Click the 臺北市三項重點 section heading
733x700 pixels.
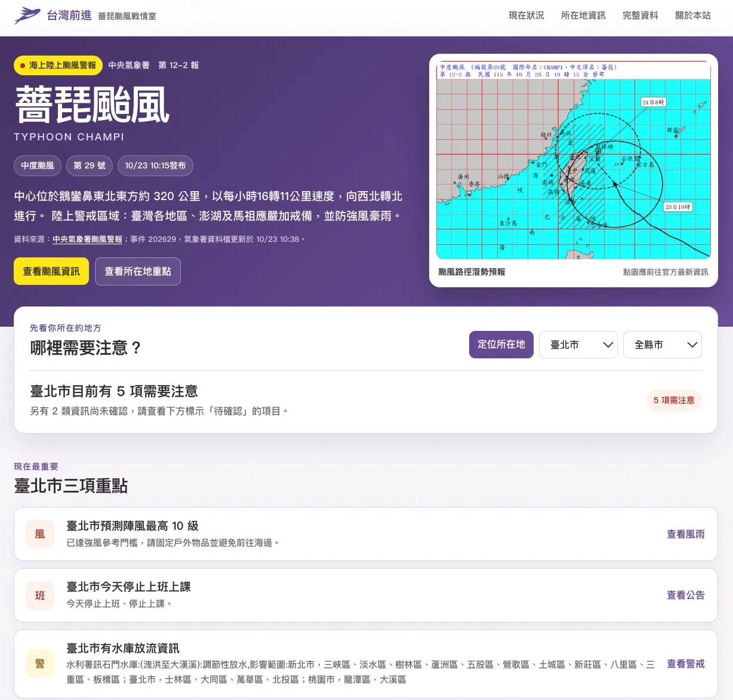tap(71, 486)
